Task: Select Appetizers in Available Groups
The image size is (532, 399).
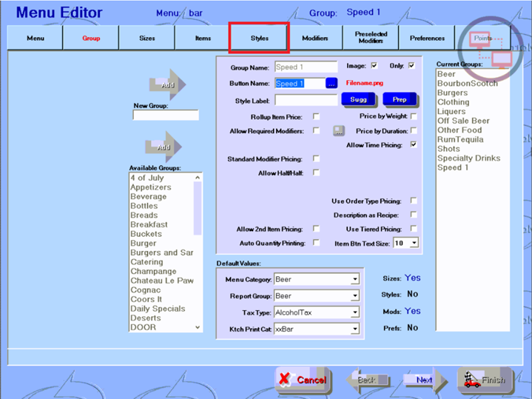Action: (151, 187)
